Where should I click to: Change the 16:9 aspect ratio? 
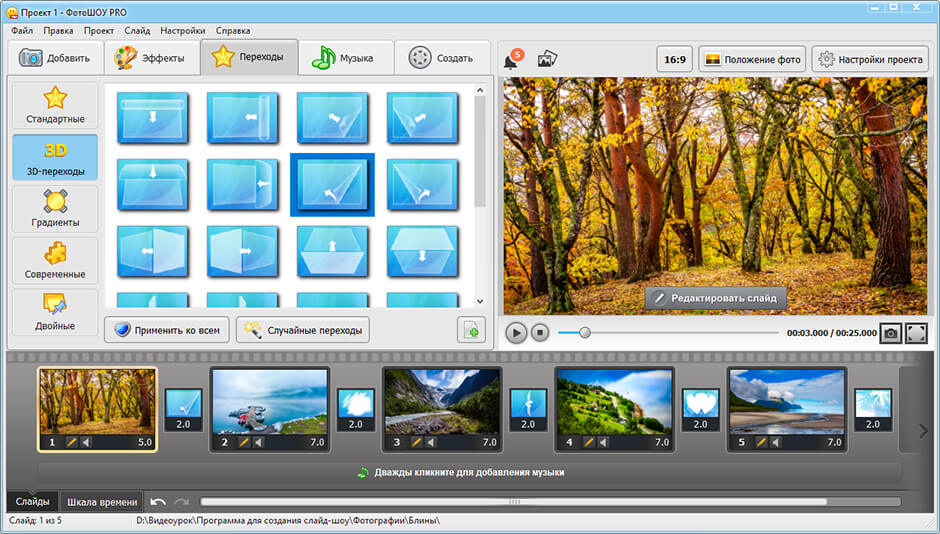tap(674, 59)
